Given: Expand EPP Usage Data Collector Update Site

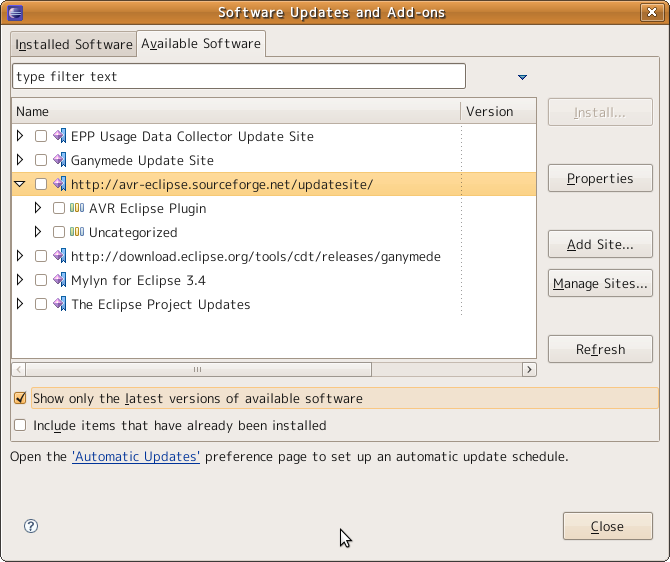Looking at the screenshot, I should coord(20,136).
